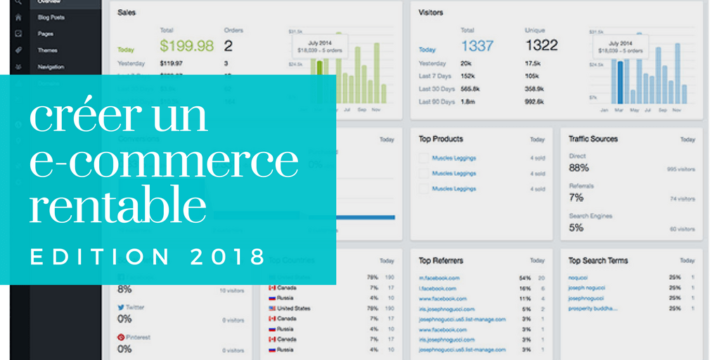The image size is (720, 360).
Task: Open the Today selector on Top Products
Action: pos(537,139)
